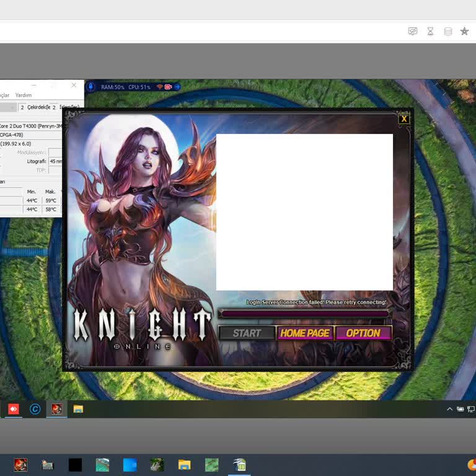This screenshot has width=476, height=476.
Task: Open the Yardım menu in CPU monitor window
Action: pyautogui.click(x=24, y=95)
